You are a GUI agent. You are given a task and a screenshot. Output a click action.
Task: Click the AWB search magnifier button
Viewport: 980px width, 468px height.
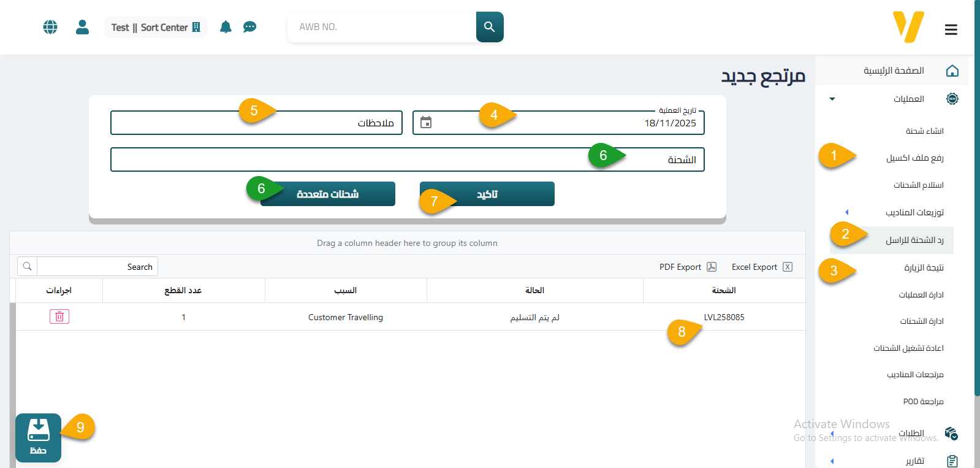(x=489, y=27)
